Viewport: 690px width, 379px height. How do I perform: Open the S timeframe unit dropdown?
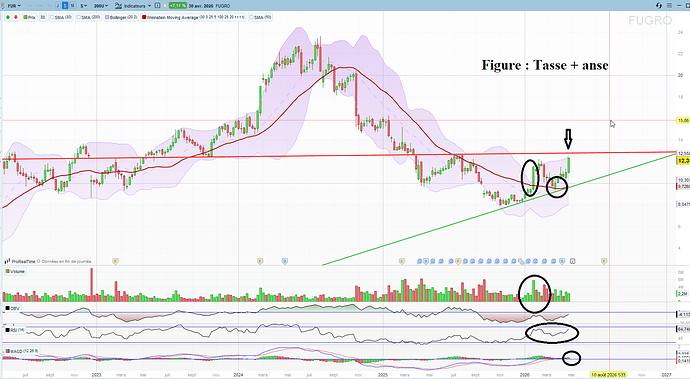point(84,6)
